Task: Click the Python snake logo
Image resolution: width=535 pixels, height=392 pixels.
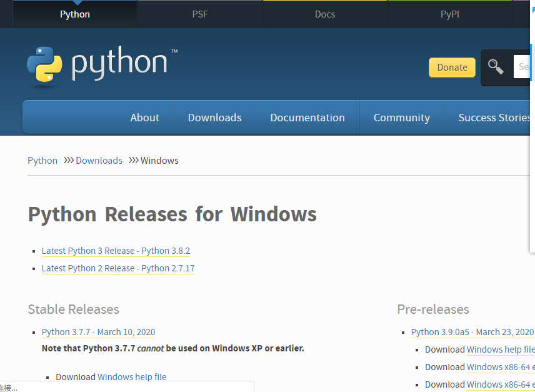Action: 44,64
